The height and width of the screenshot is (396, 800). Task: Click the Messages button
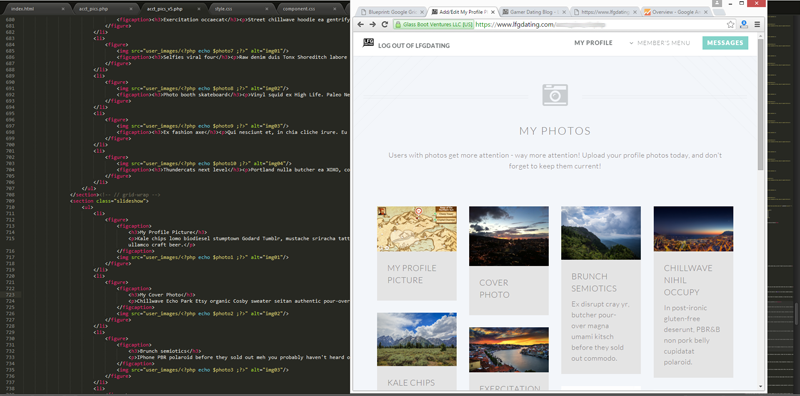[x=725, y=43]
